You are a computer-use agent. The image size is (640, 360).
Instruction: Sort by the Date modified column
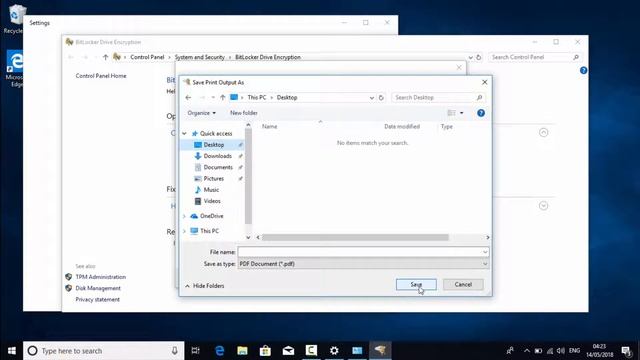tap(402, 127)
